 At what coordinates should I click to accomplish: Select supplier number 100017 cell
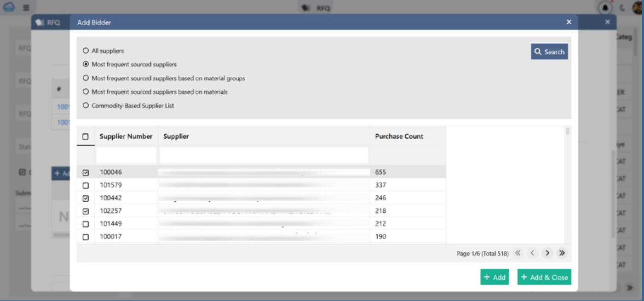click(111, 237)
